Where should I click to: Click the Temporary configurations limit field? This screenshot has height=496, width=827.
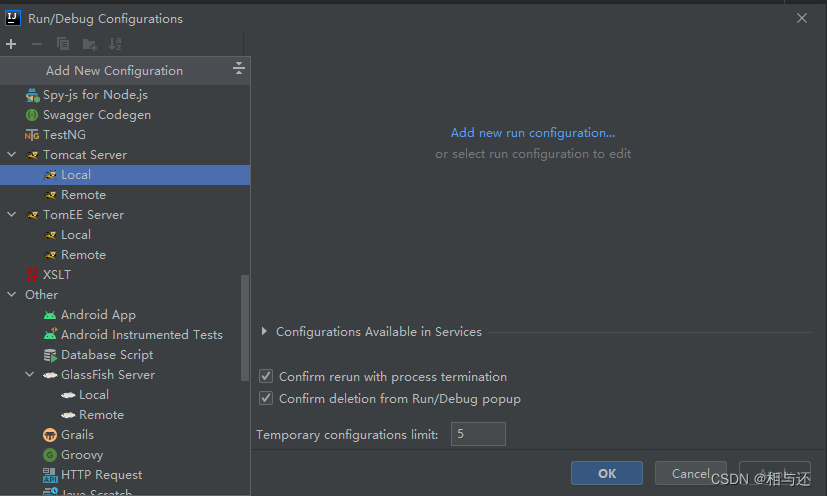tap(478, 434)
